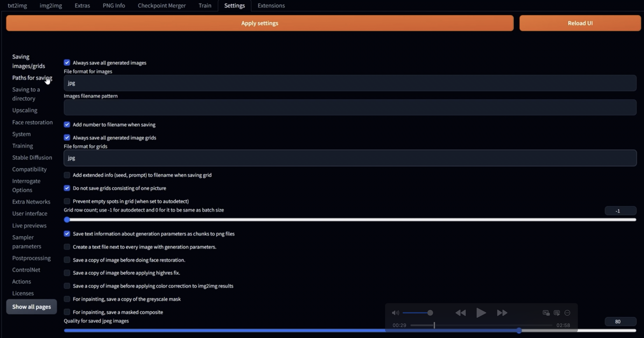Click the Apply settings button
The width and height of the screenshot is (644, 338).
(x=260, y=23)
